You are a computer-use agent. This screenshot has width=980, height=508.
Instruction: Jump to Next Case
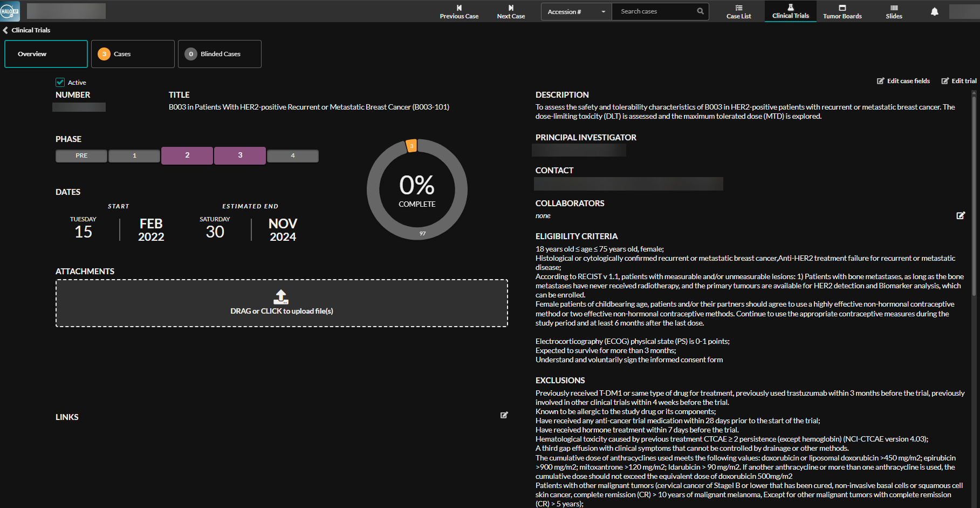(511, 11)
